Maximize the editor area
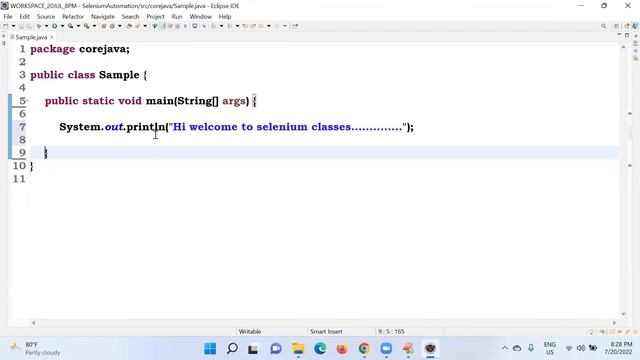 [x=627, y=35]
